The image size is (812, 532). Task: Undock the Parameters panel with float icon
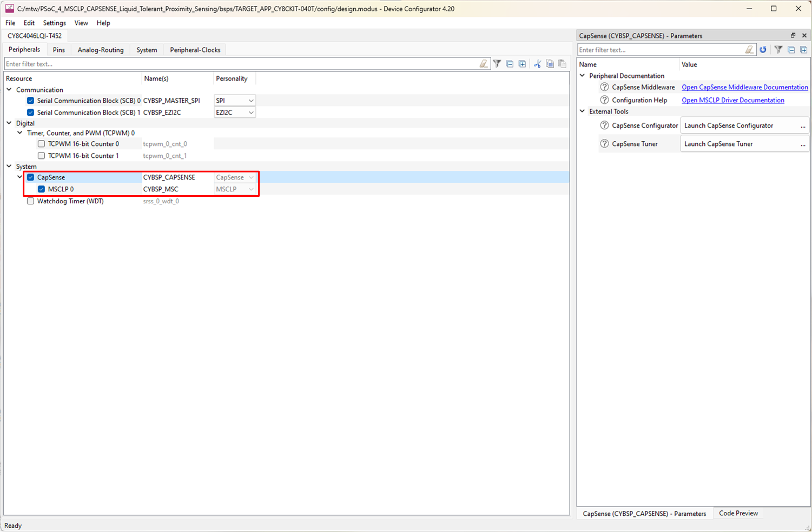point(793,36)
